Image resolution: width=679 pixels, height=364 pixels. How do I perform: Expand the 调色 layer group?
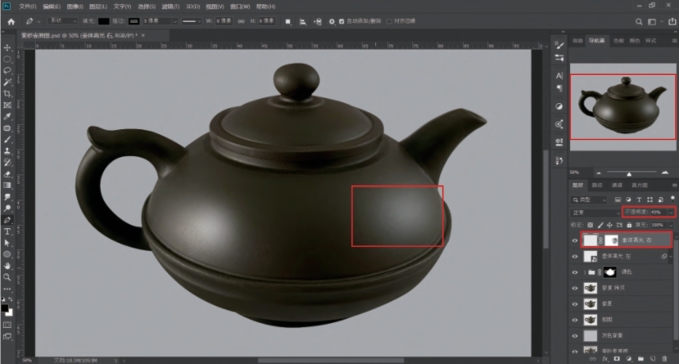(585, 272)
